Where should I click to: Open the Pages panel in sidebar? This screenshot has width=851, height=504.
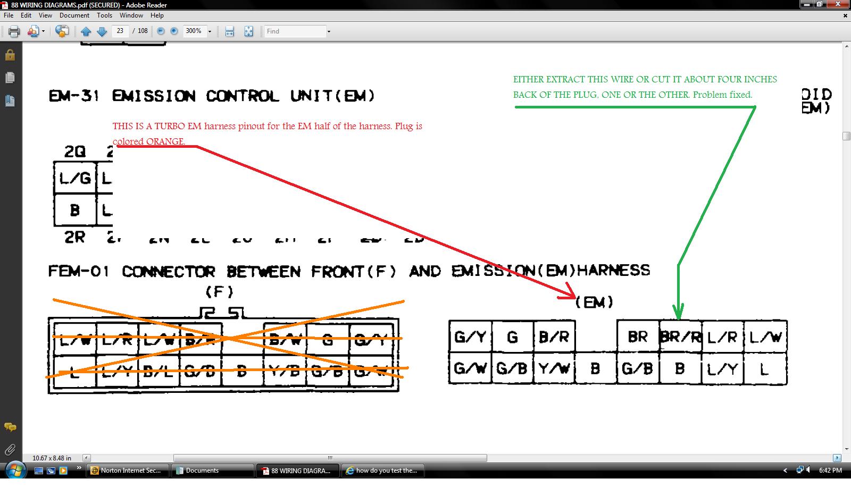click(x=10, y=78)
